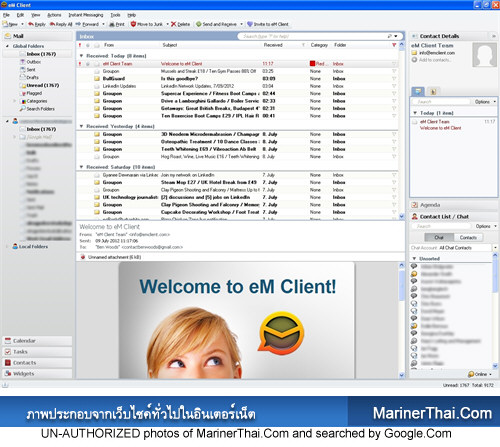The width and height of the screenshot is (500, 447).
Task: Open the Chat Account All Chat Contacts dropdown
Action: click(495, 248)
